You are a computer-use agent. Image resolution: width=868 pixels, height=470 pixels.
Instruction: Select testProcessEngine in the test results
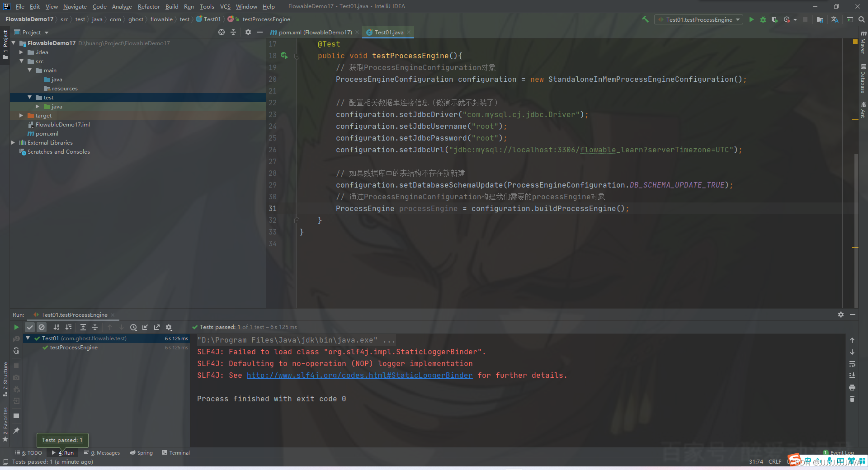point(74,347)
